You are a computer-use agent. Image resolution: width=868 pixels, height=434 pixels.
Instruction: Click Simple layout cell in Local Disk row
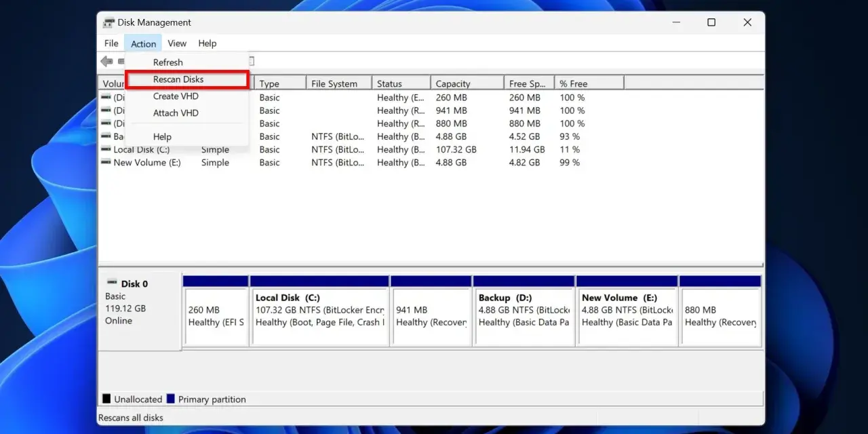(215, 149)
